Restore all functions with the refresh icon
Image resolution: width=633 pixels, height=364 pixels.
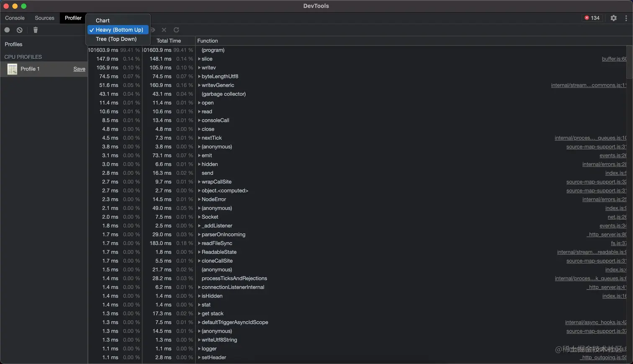176,30
